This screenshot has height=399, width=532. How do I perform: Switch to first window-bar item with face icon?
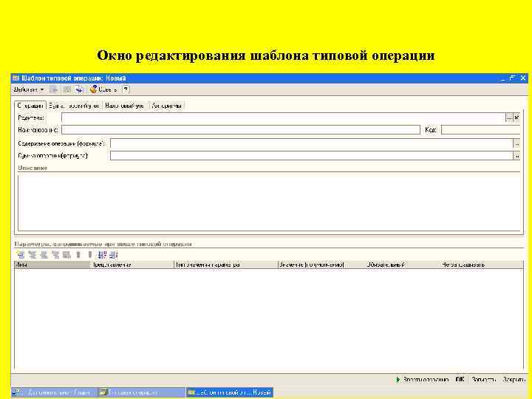[x=54, y=392]
